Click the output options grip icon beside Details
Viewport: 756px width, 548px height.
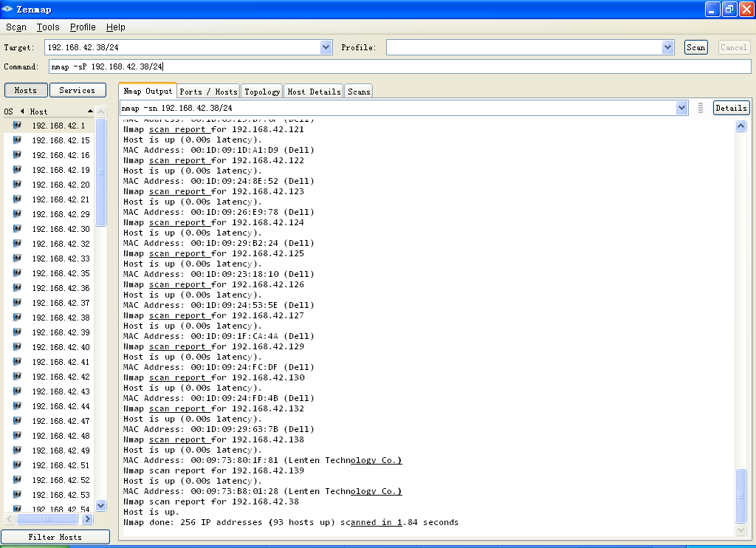(x=700, y=108)
